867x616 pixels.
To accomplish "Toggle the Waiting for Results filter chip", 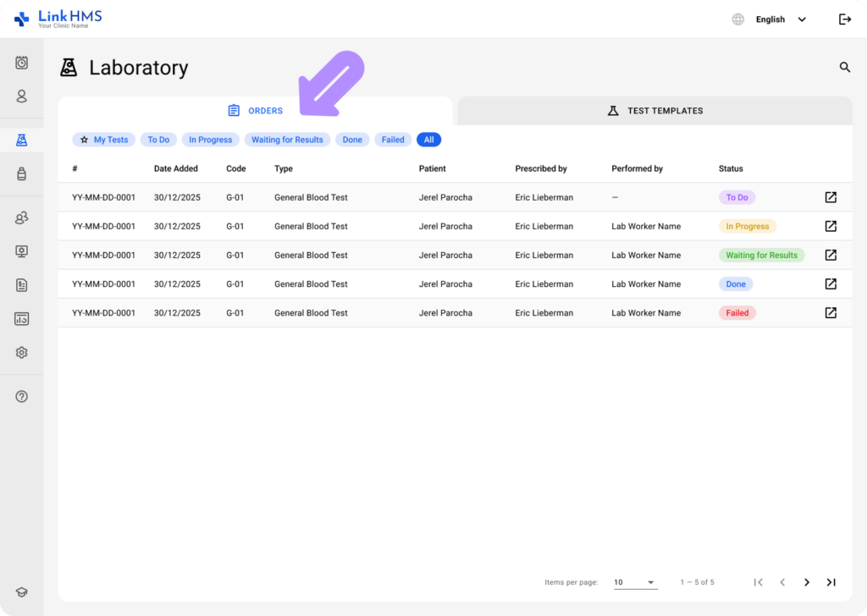I will pyautogui.click(x=287, y=140).
